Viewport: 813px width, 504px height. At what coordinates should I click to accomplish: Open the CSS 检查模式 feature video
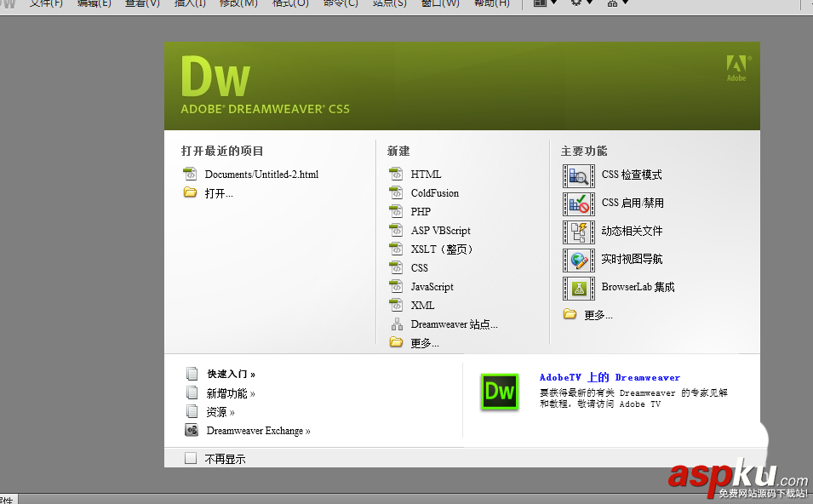(x=632, y=175)
